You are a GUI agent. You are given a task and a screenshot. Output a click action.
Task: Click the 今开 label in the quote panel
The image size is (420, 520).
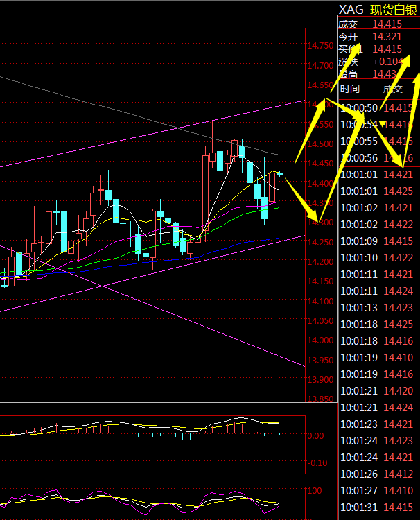(348, 37)
